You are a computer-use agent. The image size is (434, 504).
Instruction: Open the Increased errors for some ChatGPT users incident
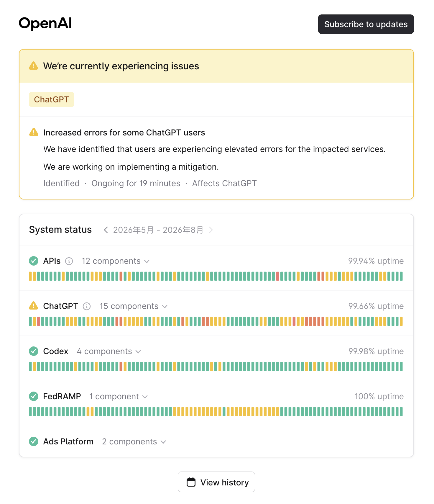(x=124, y=132)
